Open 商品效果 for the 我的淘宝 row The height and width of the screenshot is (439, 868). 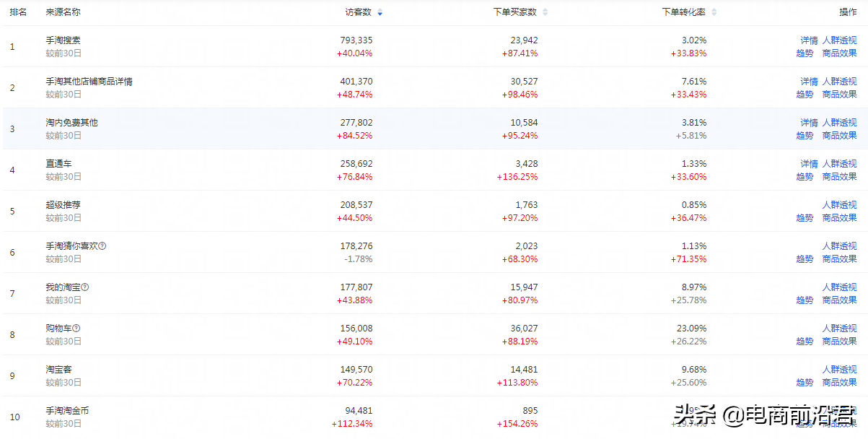point(839,300)
